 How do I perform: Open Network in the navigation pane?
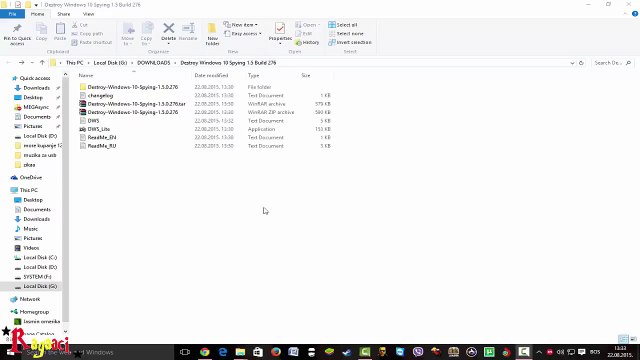(x=30, y=299)
